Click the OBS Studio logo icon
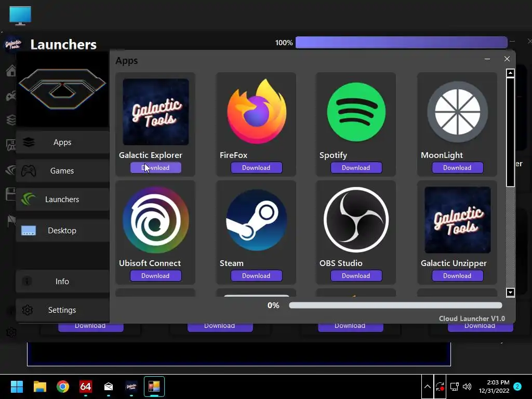532x399 pixels. coord(356,220)
